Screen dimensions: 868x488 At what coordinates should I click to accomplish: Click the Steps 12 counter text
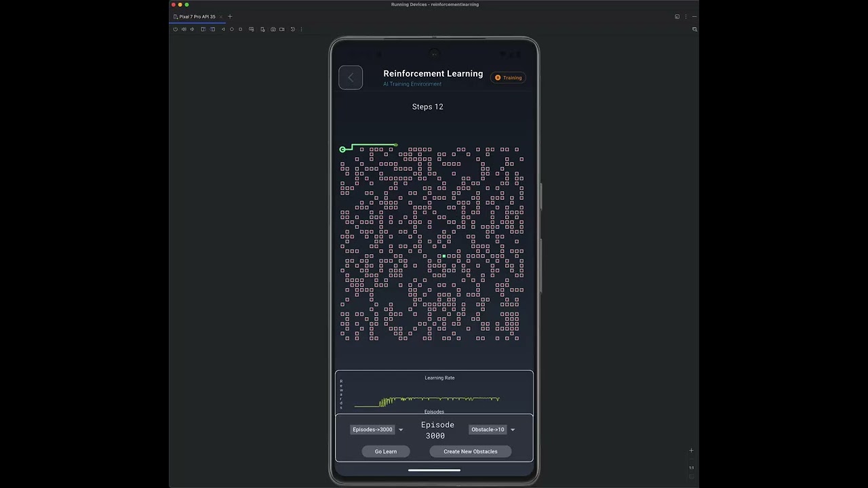428,106
